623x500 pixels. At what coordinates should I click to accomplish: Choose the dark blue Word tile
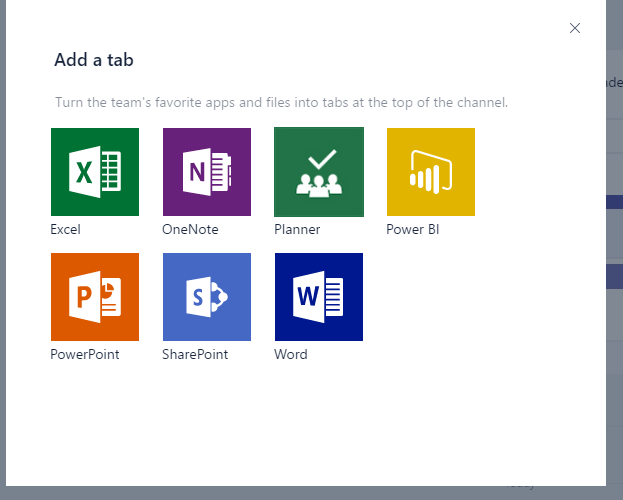319,297
